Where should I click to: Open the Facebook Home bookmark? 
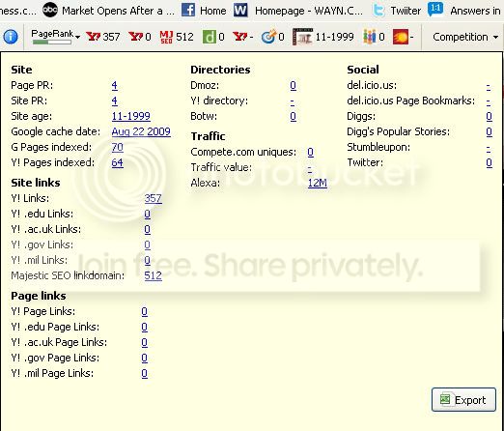point(204,11)
